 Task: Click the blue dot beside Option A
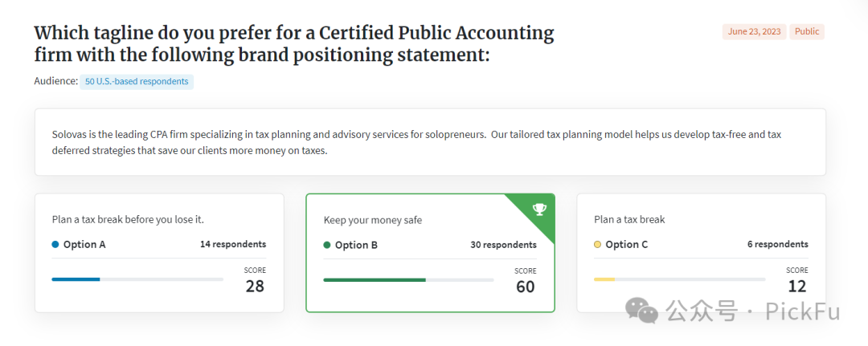point(55,245)
